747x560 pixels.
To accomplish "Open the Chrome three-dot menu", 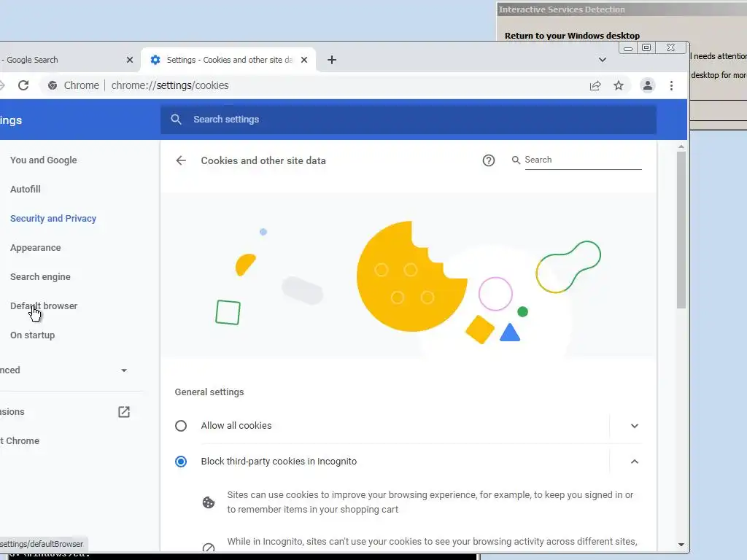I will 671,86.
